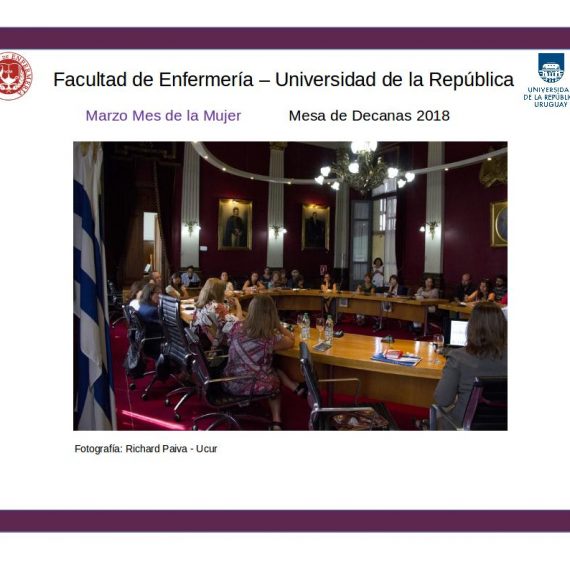Image resolution: width=570 pixels, height=570 pixels.
Task: Click the Facultad de Enfermería red seal logo
Action: pos(15,76)
